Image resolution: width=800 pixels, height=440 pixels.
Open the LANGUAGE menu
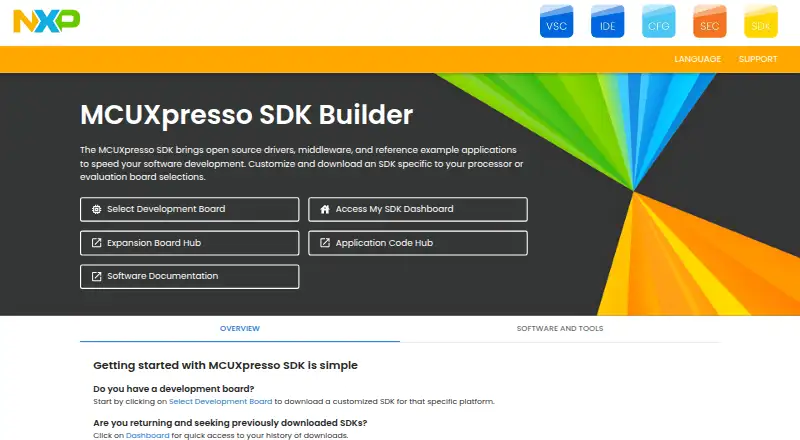pyautogui.click(x=697, y=59)
